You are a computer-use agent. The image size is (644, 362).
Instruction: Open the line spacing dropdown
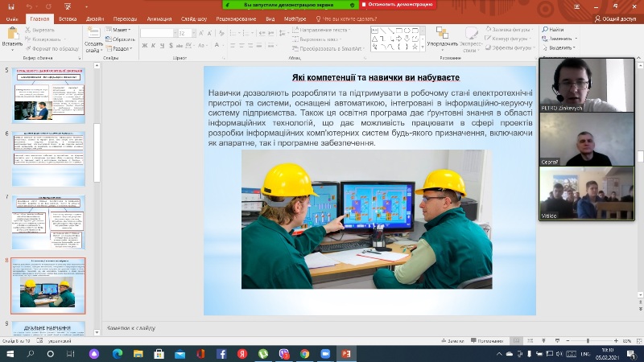283,33
